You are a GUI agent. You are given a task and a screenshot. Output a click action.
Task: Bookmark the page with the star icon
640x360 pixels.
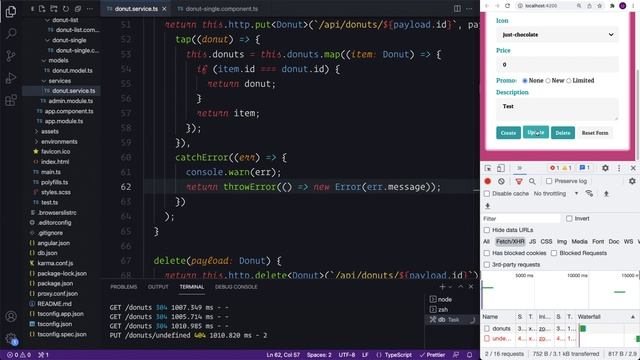pyautogui.click(x=600, y=6)
